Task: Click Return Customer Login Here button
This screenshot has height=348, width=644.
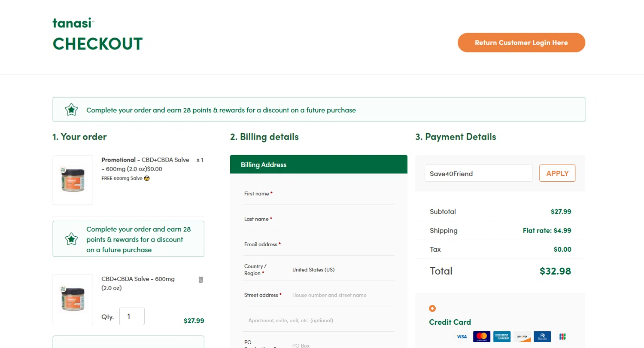Action: click(521, 43)
